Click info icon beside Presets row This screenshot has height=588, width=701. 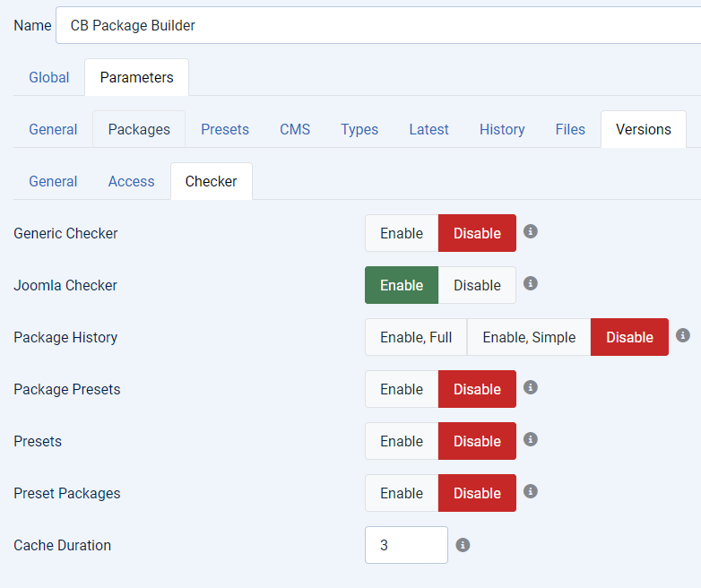click(x=530, y=439)
